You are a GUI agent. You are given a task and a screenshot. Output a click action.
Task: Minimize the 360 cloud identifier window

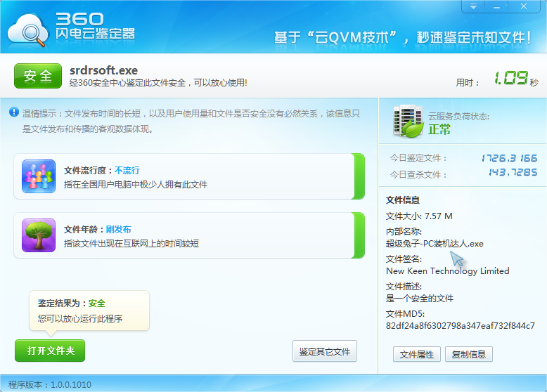pos(496,6)
